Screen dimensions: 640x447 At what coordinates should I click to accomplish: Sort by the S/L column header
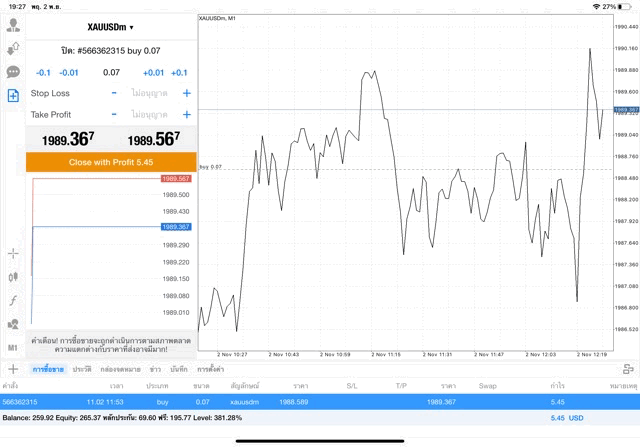click(352, 386)
